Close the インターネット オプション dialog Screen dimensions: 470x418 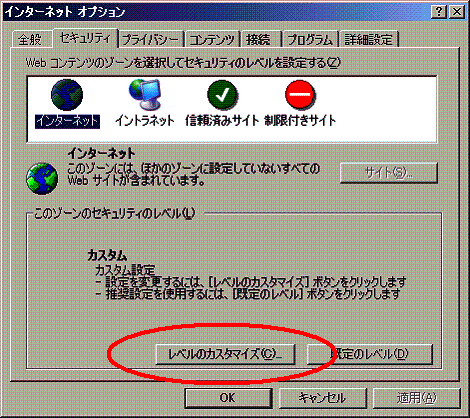456,12
